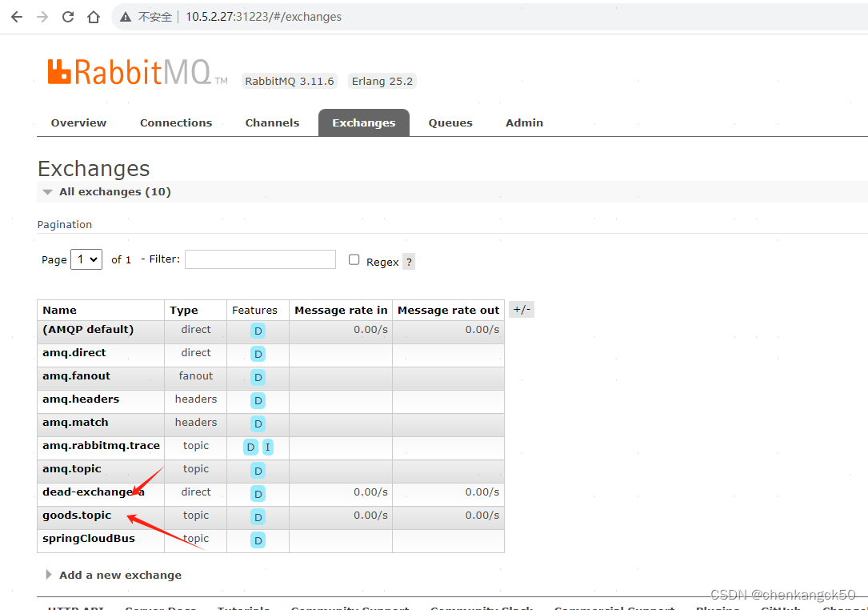This screenshot has height=610, width=868.
Task: Click the Pagination label
Action: [x=65, y=224]
